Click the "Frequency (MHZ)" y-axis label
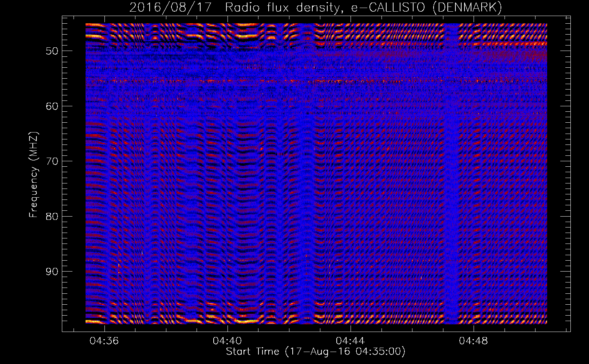Screen dimensions: 589x364 tap(33, 175)
